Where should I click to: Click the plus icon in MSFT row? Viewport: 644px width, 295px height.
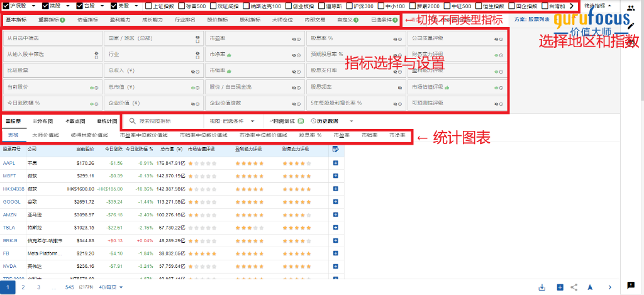point(336,176)
